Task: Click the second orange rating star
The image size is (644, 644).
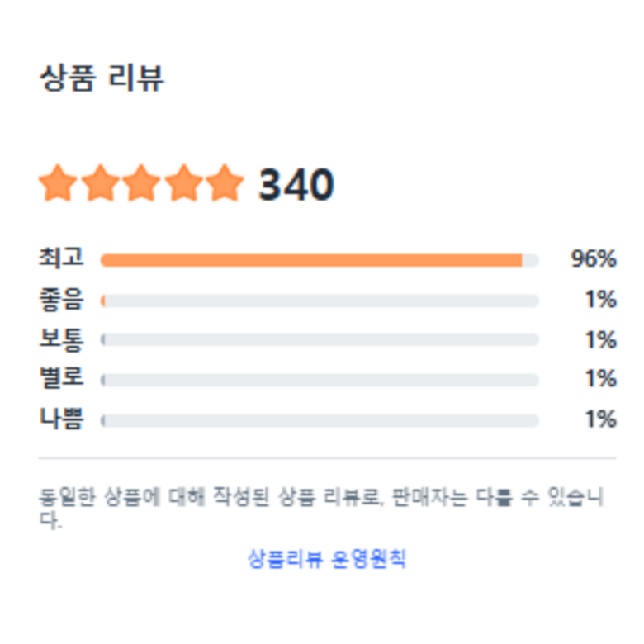Action: 100,183
